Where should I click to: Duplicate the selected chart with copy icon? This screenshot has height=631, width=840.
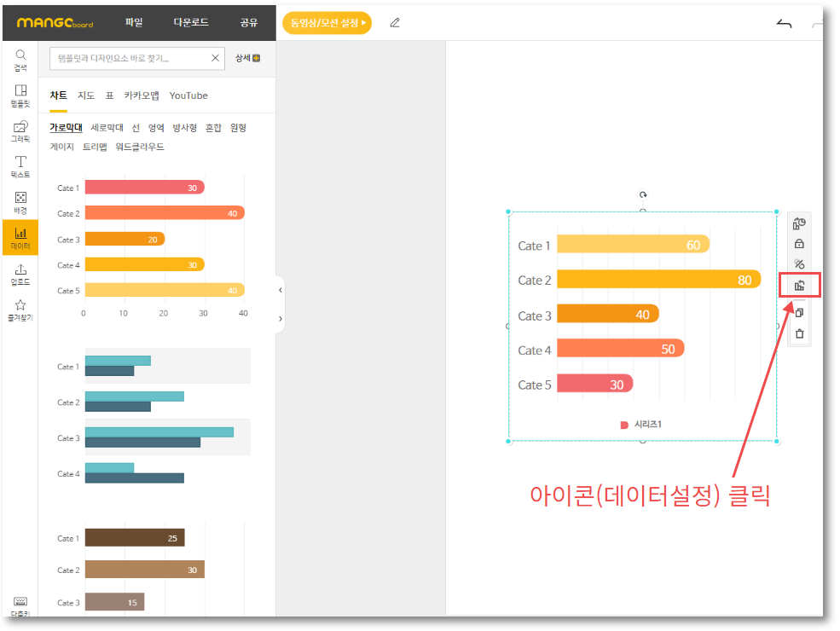[799, 313]
